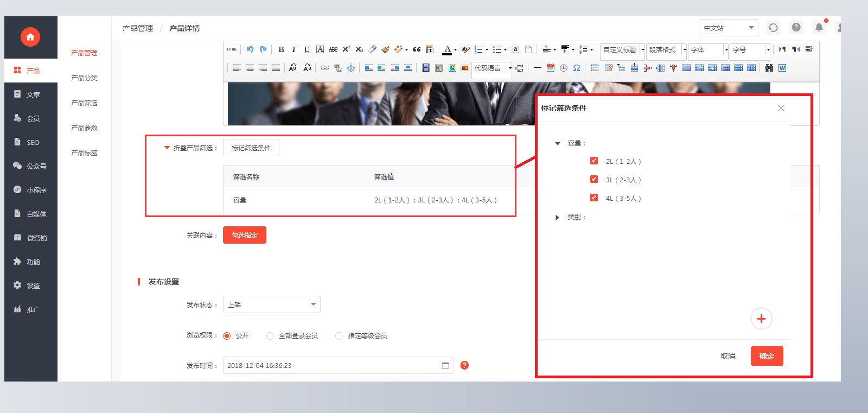Uncheck the 4L（3-5人） checkbox

(x=594, y=198)
